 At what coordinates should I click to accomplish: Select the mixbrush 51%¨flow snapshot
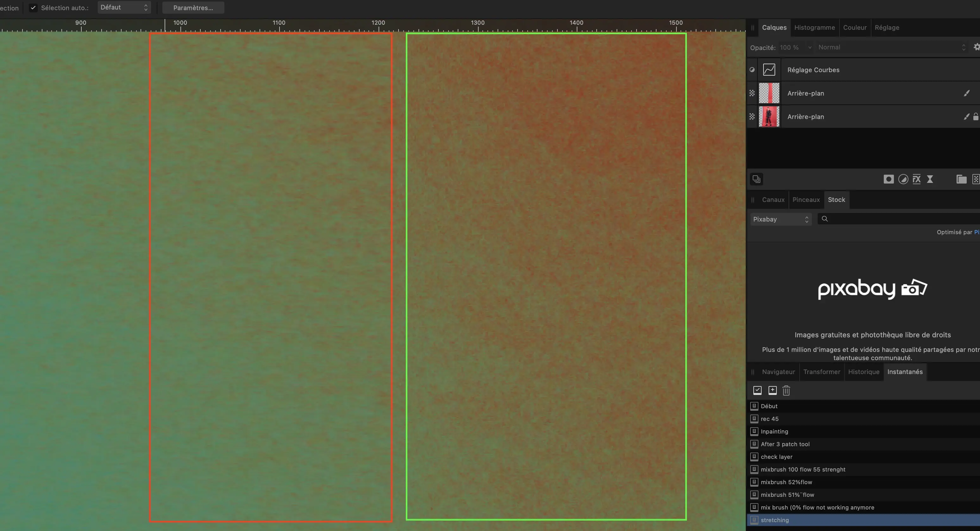click(864, 495)
